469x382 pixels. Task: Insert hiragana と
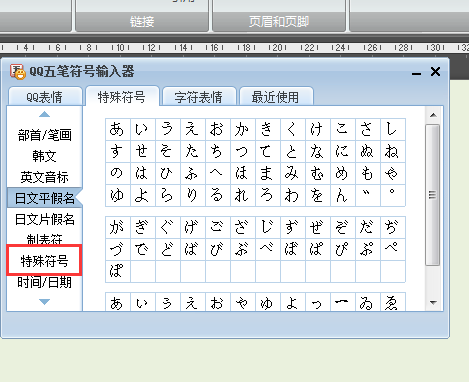pyautogui.click(x=293, y=151)
